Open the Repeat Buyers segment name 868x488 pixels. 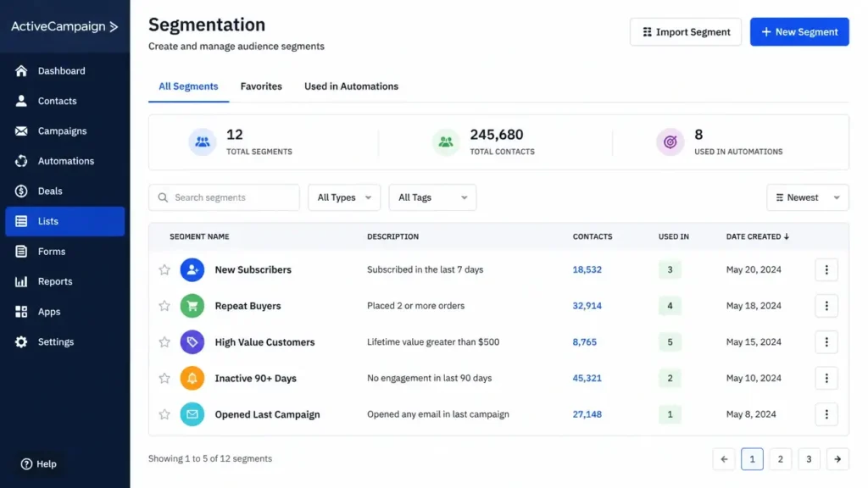click(248, 305)
